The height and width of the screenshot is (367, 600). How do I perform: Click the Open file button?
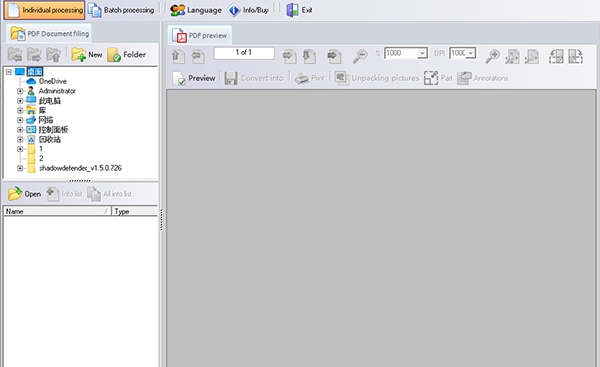click(24, 194)
